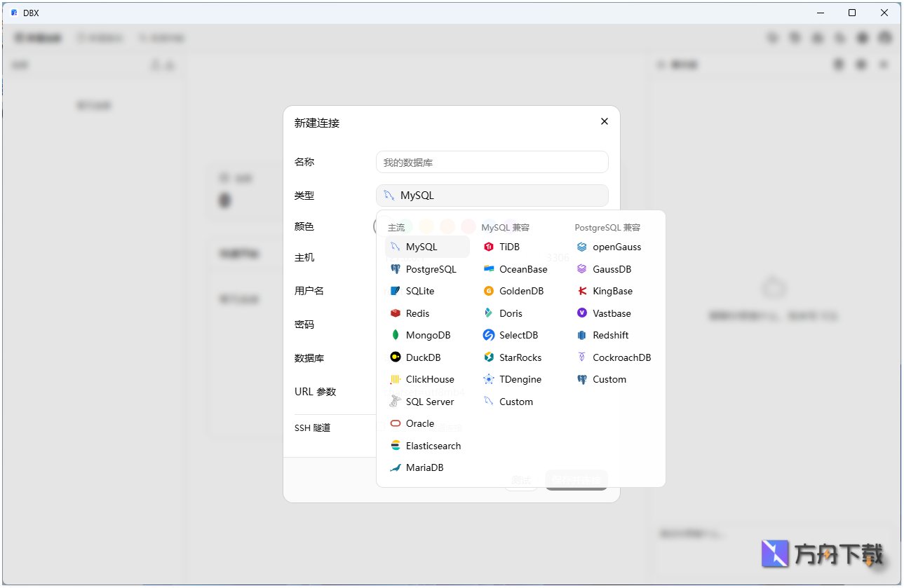Click the DuckDB yellow-black circle icon
The width and height of the screenshot is (904, 588).
click(396, 357)
